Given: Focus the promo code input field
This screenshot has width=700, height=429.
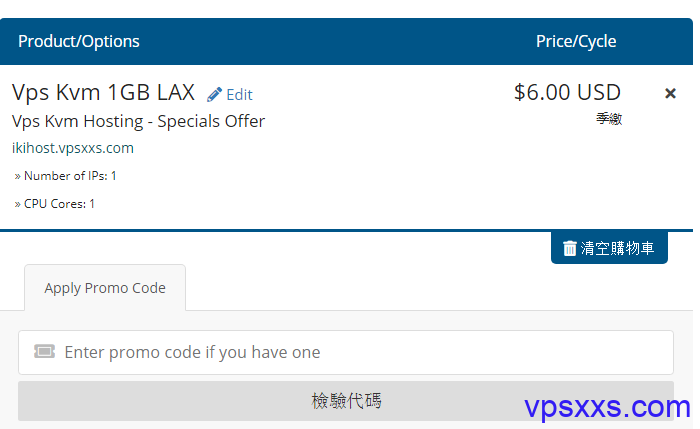Looking at the screenshot, I should 346,352.
